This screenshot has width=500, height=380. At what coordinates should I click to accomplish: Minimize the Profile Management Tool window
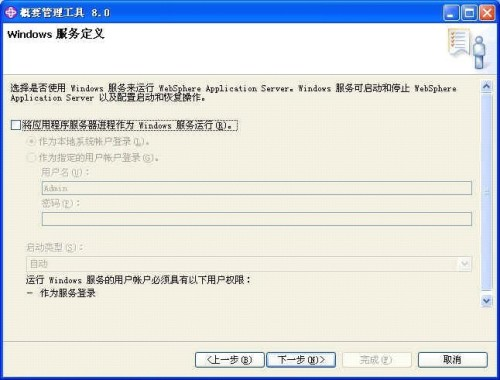point(451,13)
